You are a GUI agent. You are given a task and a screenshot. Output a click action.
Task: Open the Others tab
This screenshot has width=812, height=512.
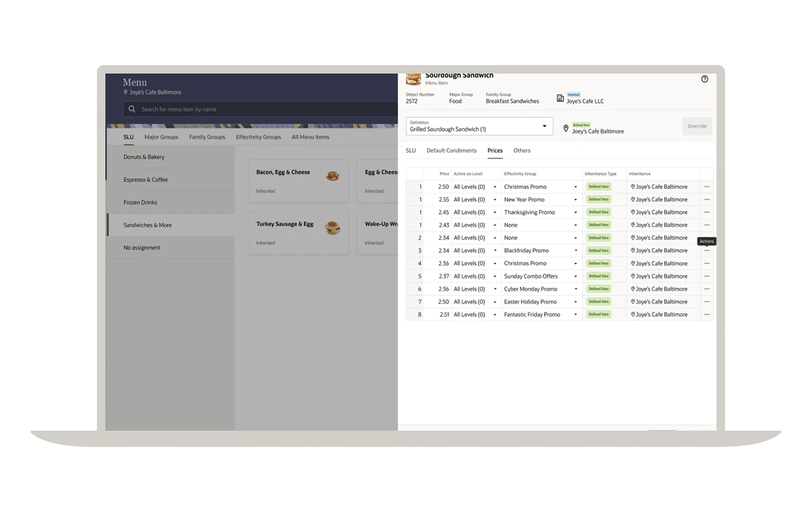coord(521,151)
